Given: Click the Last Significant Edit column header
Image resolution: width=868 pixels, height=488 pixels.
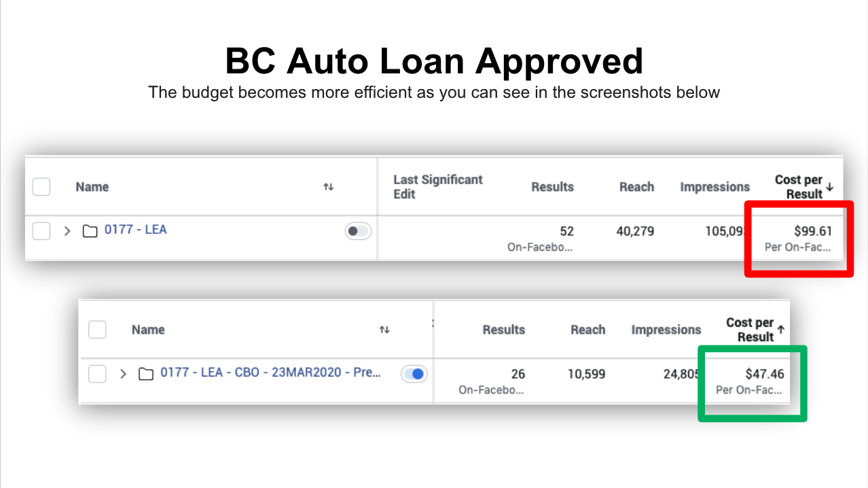Looking at the screenshot, I should 437,187.
